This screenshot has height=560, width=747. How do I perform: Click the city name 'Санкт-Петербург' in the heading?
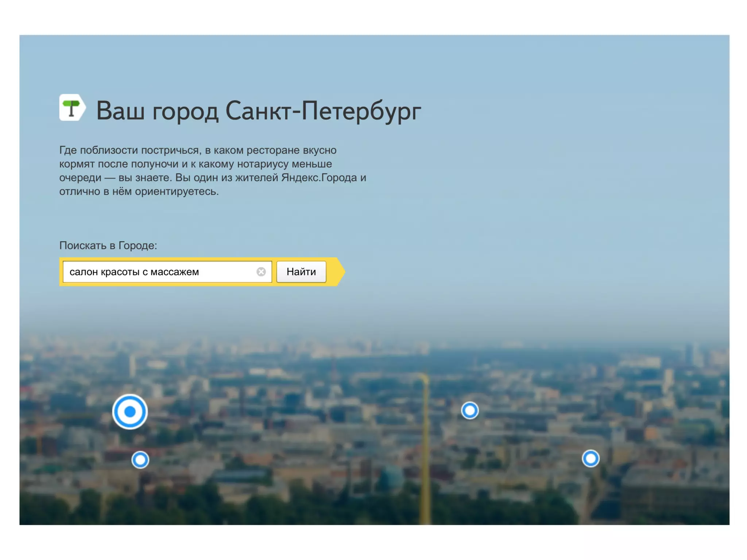(x=323, y=110)
